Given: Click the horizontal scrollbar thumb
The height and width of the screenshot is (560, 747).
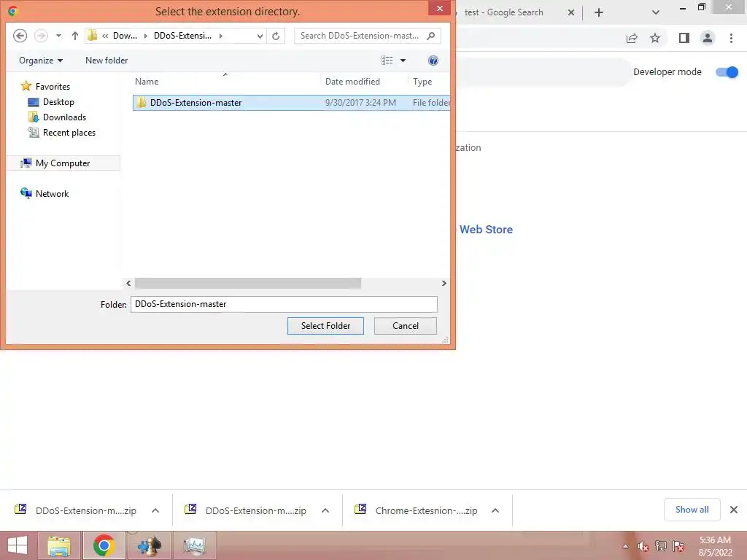Looking at the screenshot, I should (x=248, y=284).
